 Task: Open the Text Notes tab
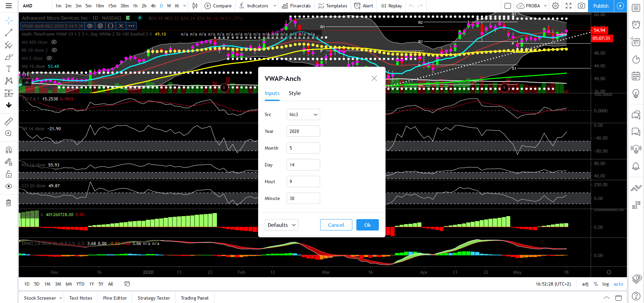[81, 298]
